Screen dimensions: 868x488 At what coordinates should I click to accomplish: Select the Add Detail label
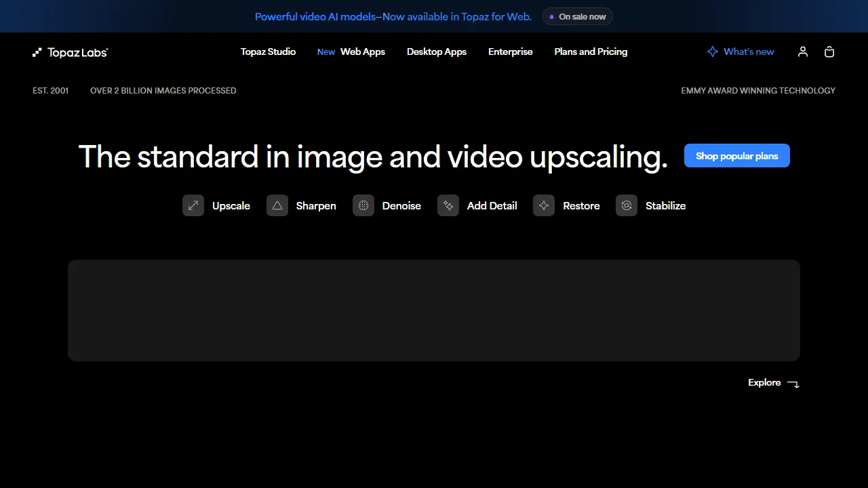[x=492, y=205]
